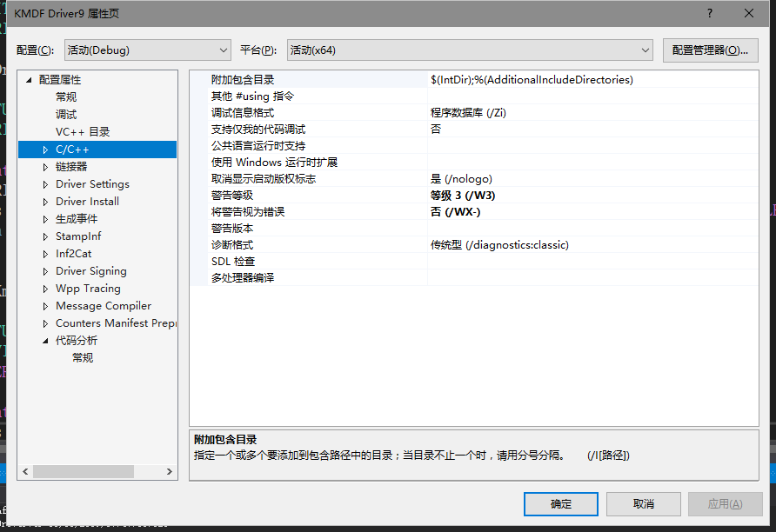Select Wpp Tracing tree label
Image resolution: width=776 pixels, height=532 pixels.
(x=88, y=289)
